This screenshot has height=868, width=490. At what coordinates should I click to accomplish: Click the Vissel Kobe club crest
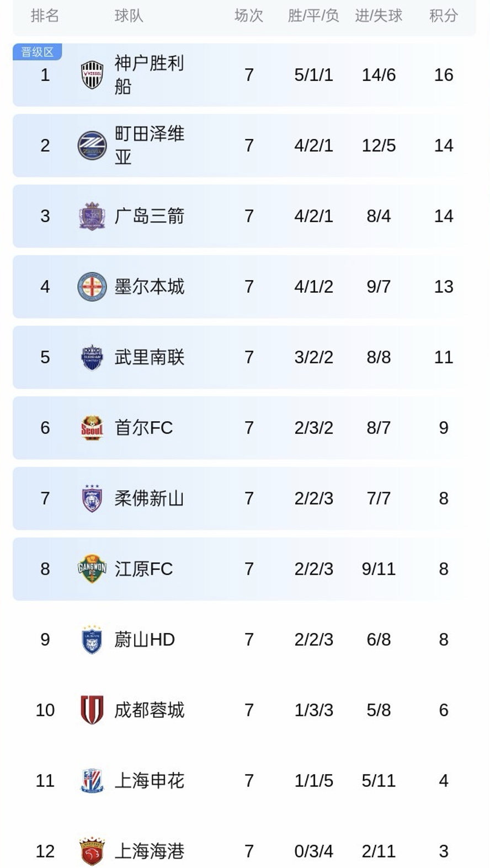pyautogui.click(x=92, y=75)
